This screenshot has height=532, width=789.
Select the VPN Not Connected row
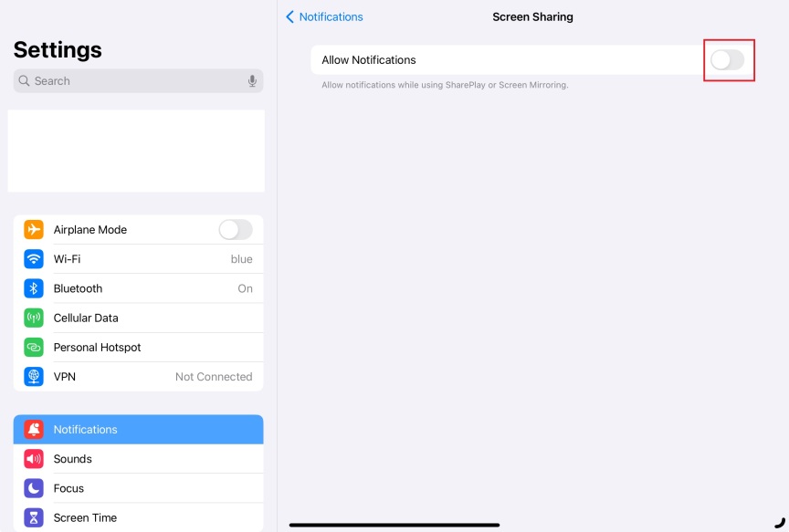click(139, 377)
